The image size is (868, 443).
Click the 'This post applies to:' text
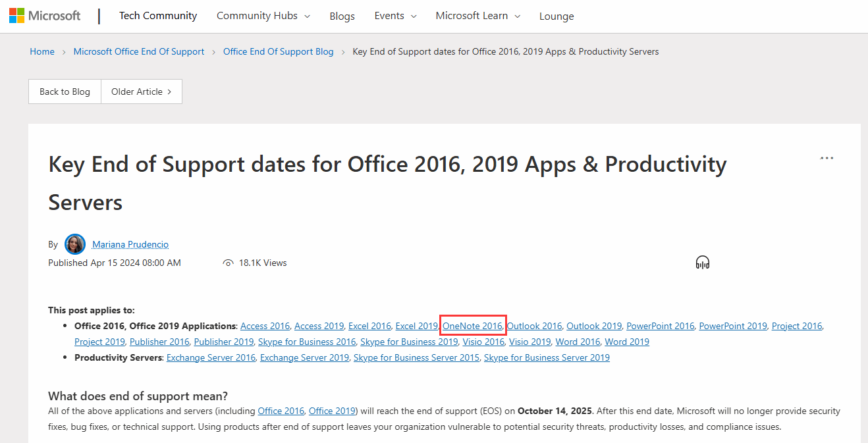click(x=91, y=310)
